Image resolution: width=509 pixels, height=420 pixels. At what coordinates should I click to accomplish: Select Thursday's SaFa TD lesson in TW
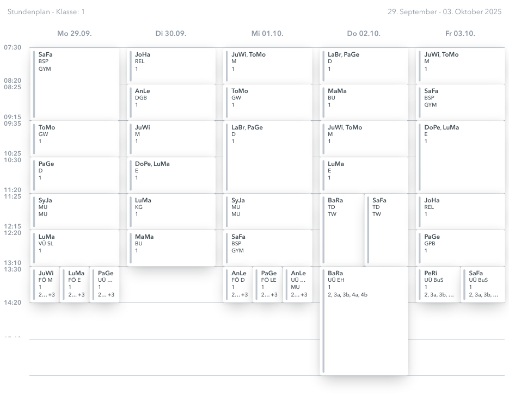point(387,230)
